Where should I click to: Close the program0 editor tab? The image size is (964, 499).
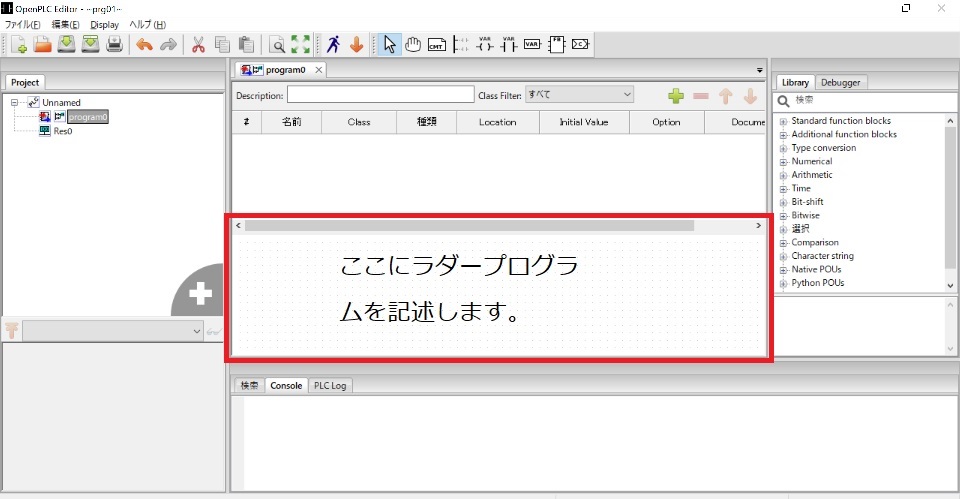pyautogui.click(x=318, y=70)
